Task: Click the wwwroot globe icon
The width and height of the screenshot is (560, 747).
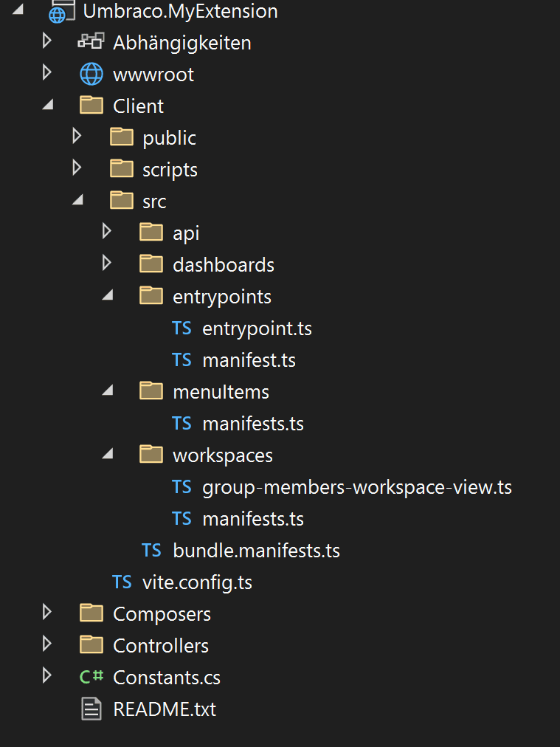Action: tap(91, 75)
